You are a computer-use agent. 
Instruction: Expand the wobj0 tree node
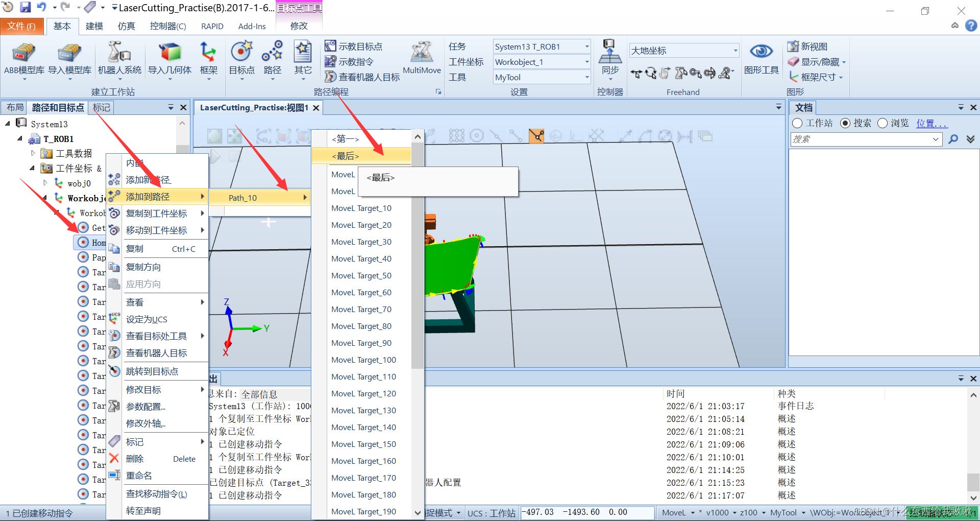tap(45, 183)
